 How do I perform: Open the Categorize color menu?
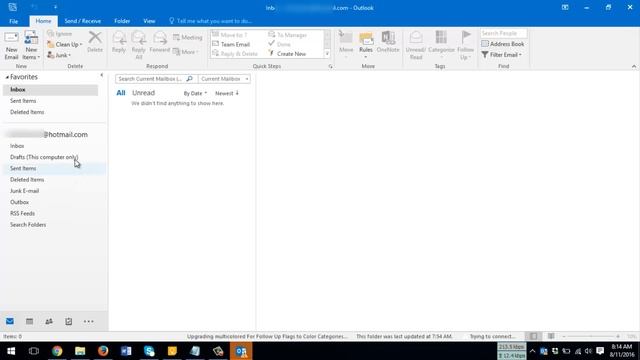pyautogui.click(x=441, y=44)
